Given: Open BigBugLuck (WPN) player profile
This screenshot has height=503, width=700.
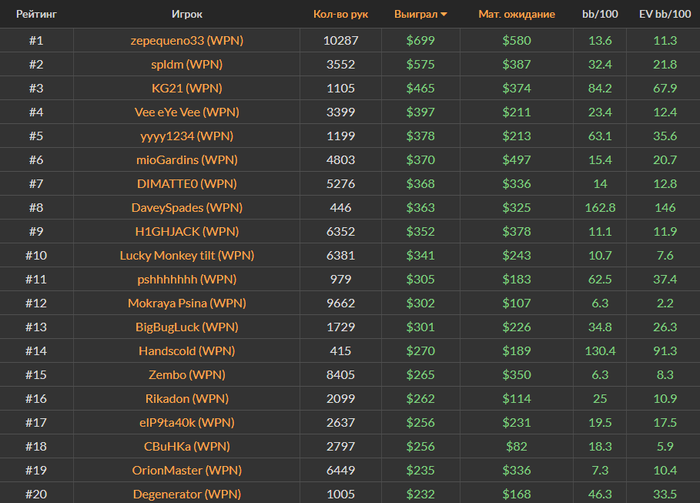Looking at the screenshot, I should point(187,327).
